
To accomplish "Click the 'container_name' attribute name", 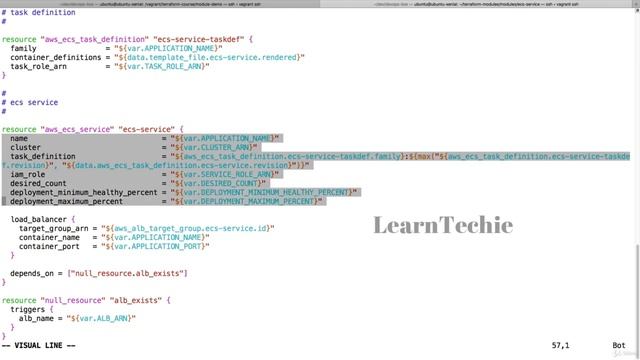I will tap(49, 237).
